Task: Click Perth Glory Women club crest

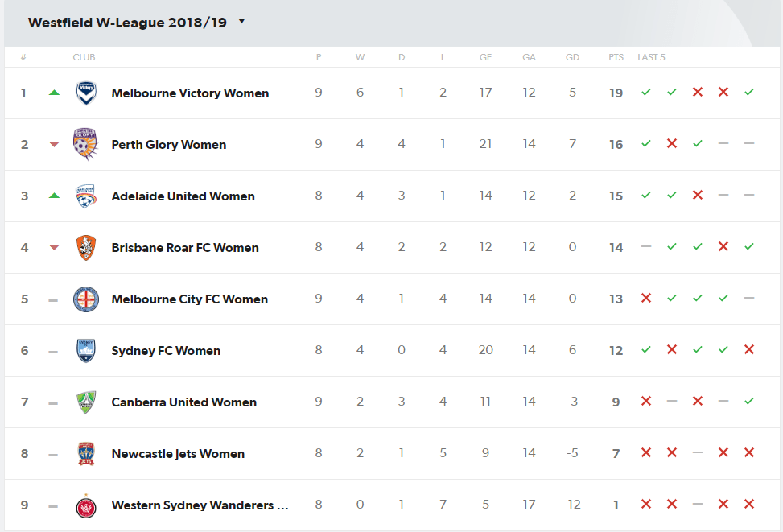Action: pos(85,144)
